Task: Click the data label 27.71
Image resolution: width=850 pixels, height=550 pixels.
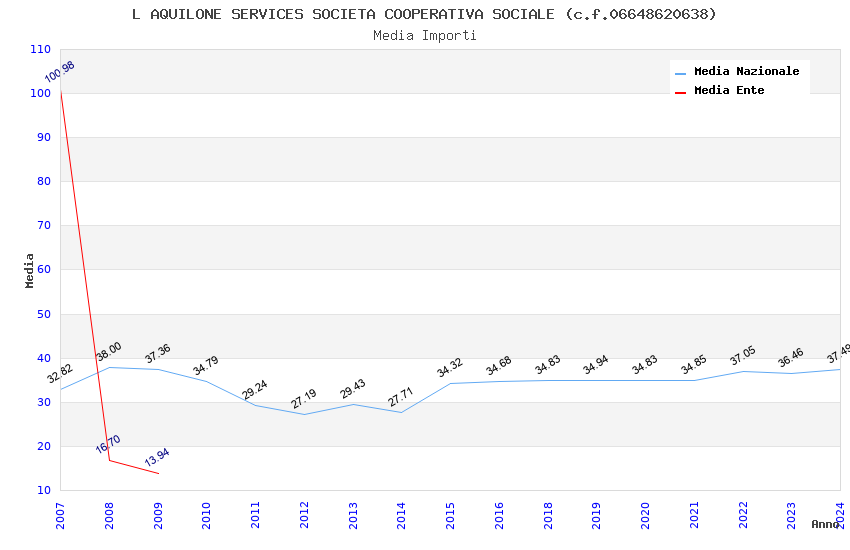Action: tap(401, 397)
